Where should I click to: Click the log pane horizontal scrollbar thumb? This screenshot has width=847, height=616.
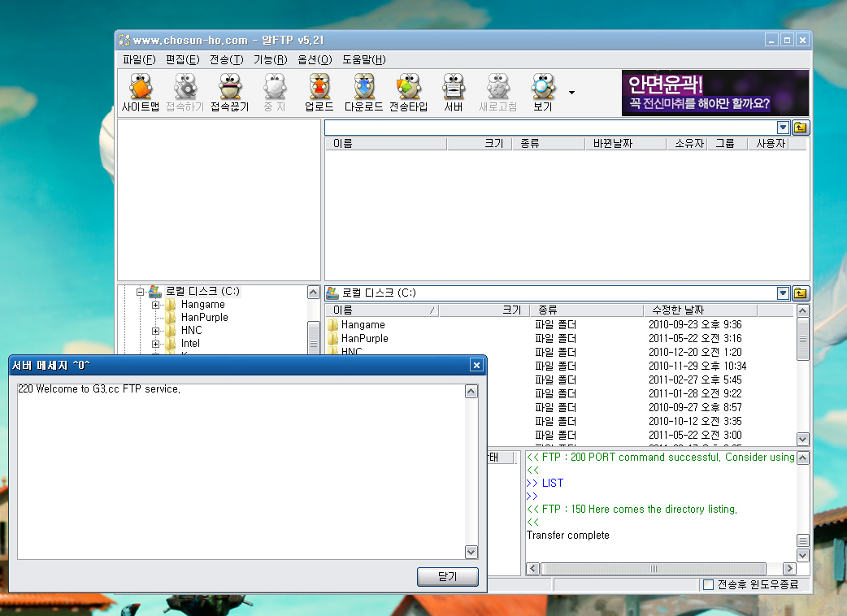click(654, 569)
